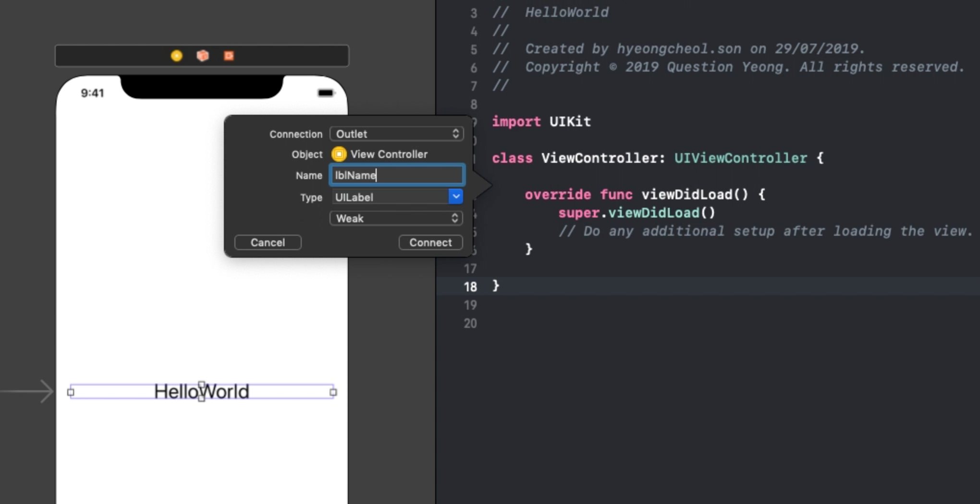Click the lblName name input field
980x504 pixels.
(x=397, y=175)
